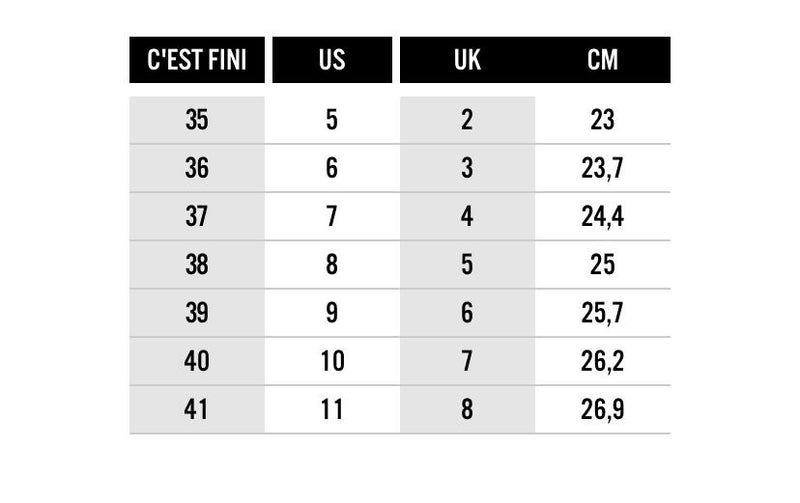This screenshot has width=800, height=503.
Task: Click US size 10 cell
Action: point(332,361)
